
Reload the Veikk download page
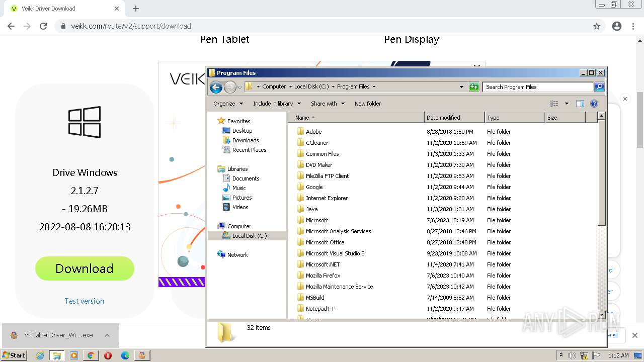click(x=43, y=26)
